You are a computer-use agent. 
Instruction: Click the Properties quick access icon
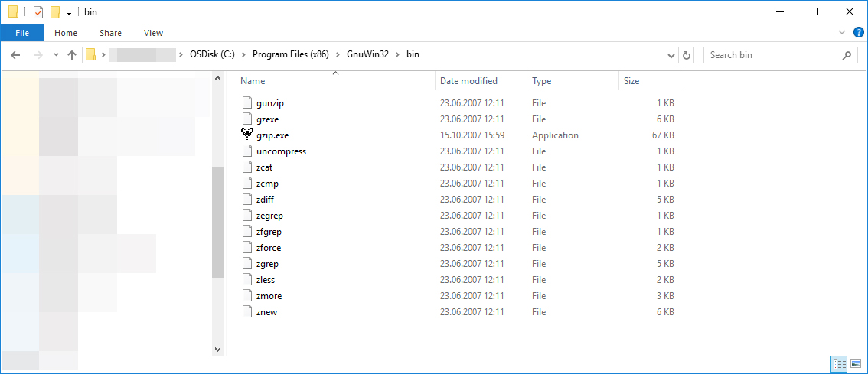(38, 11)
